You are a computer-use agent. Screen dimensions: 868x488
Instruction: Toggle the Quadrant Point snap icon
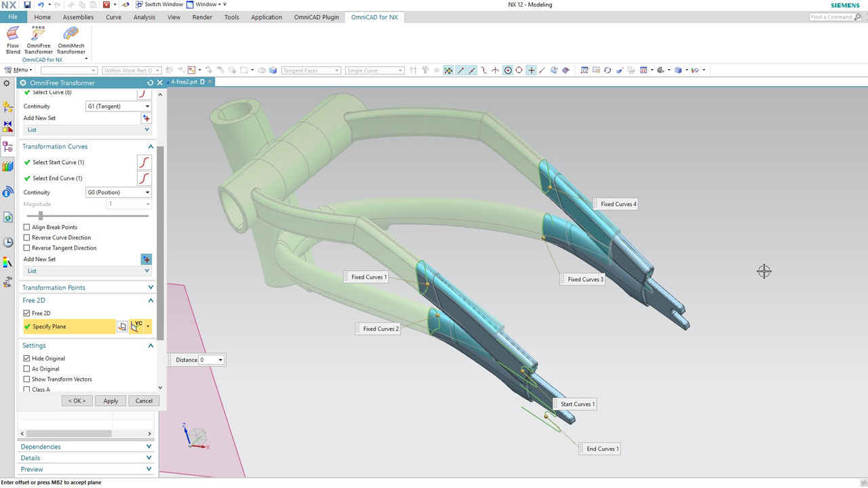[x=519, y=70]
